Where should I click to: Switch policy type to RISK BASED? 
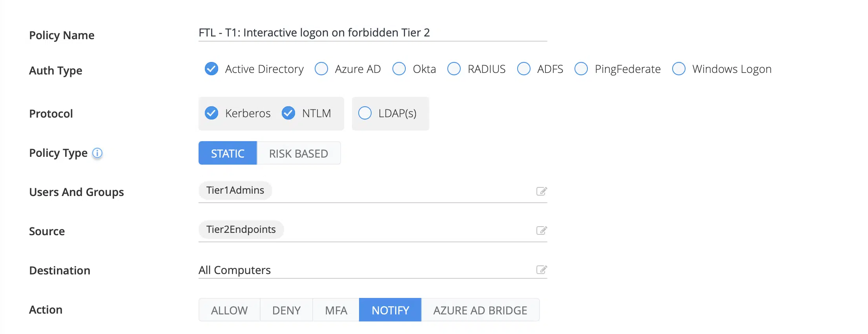298,153
